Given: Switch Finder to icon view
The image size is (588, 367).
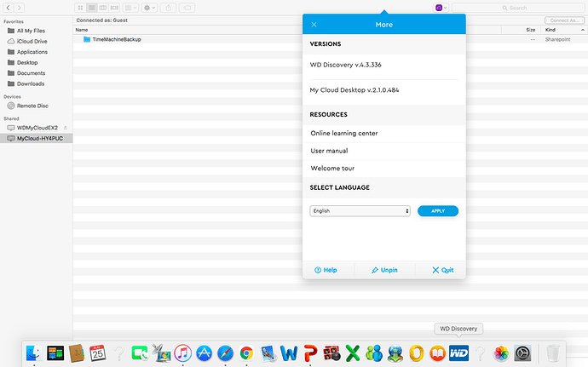Looking at the screenshot, I should (80, 8).
